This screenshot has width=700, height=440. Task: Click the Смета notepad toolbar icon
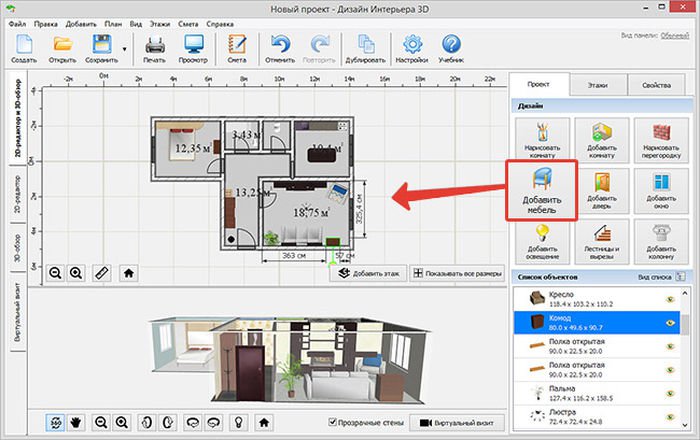tap(237, 49)
